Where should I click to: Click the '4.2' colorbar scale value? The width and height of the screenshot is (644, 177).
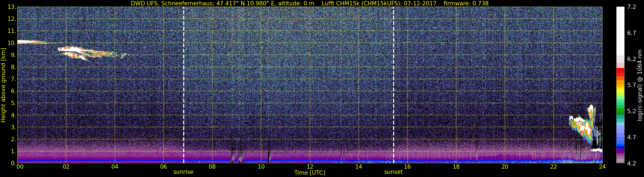click(x=632, y=163)
